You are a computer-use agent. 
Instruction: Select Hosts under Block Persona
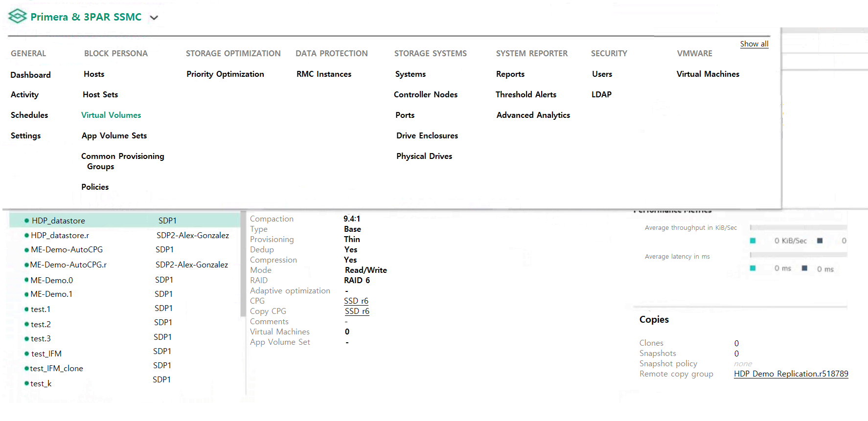[x=94, y=74]
